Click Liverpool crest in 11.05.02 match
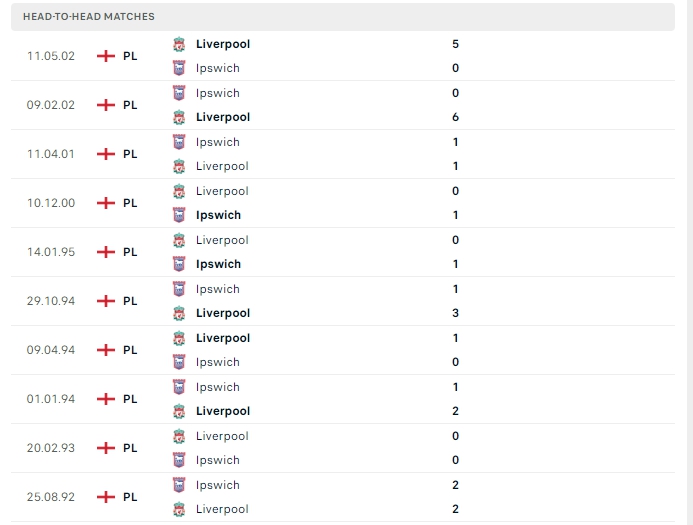 pyautogui.click(x=179, y=44)
